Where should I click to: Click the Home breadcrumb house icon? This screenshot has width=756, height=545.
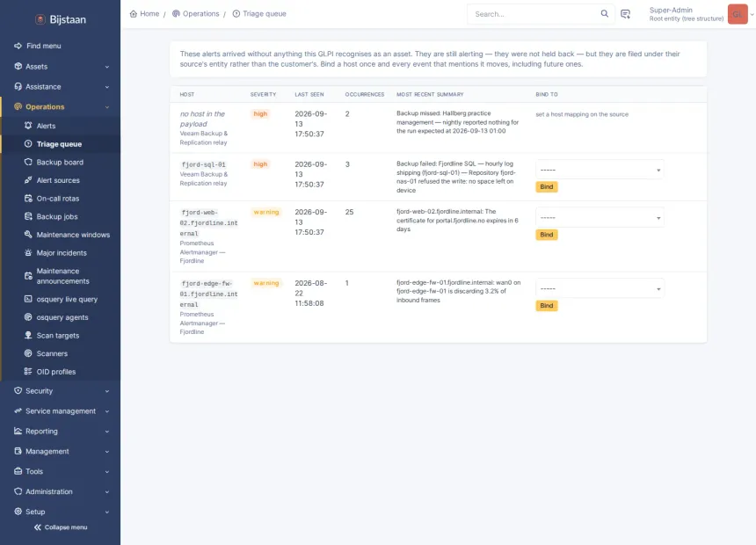pyautogui.click(x=134, y=13)
